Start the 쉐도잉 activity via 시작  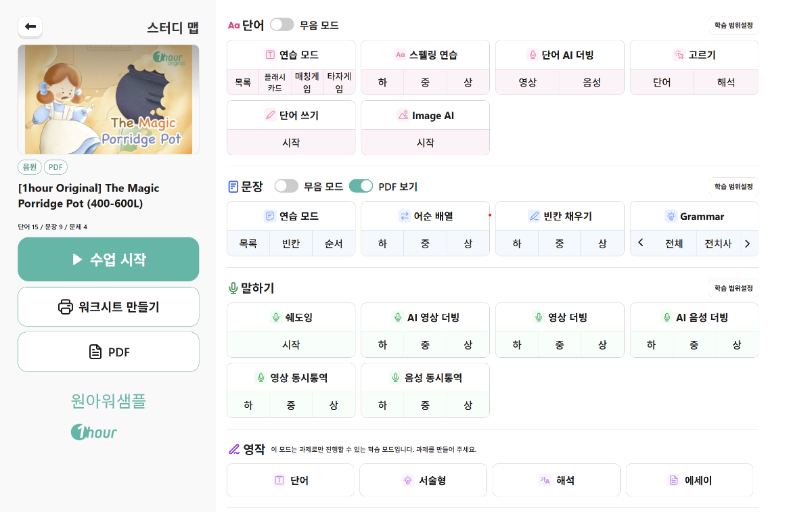291,345
